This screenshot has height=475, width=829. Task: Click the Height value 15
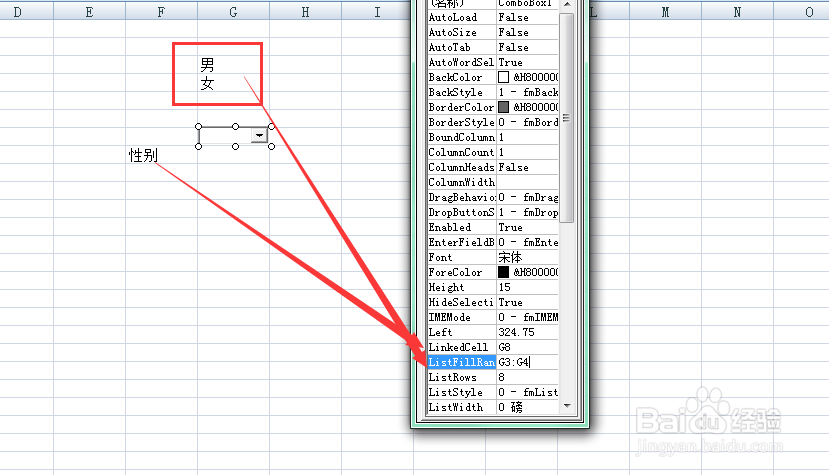click(528, 287)
